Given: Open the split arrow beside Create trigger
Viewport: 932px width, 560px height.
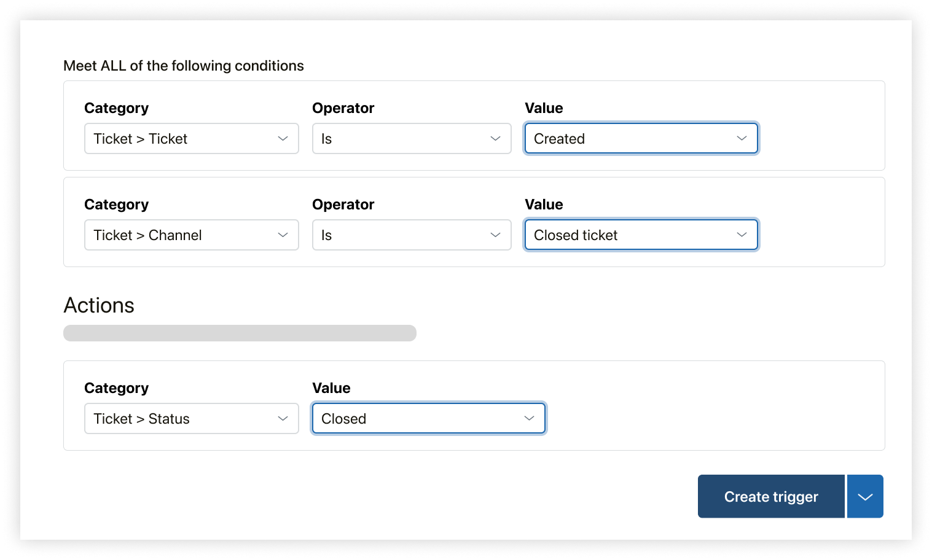Looking at the screenshot, I should click(865, 497).
